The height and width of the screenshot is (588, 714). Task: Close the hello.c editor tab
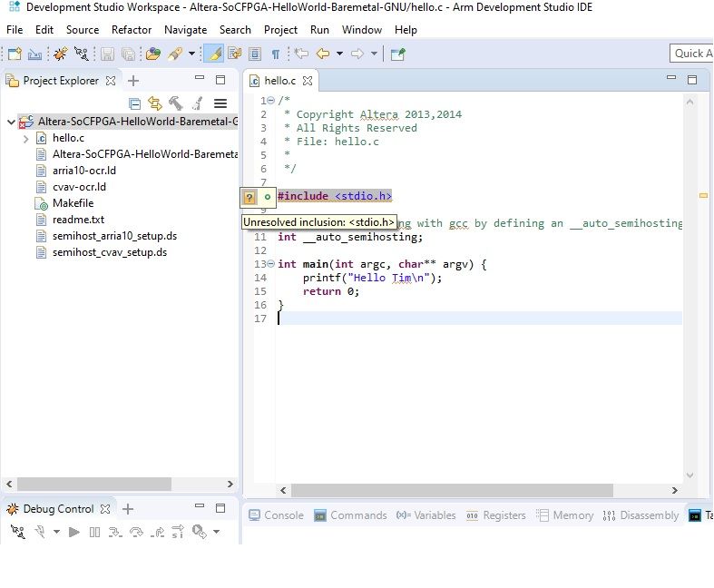(x=308, y=81)
